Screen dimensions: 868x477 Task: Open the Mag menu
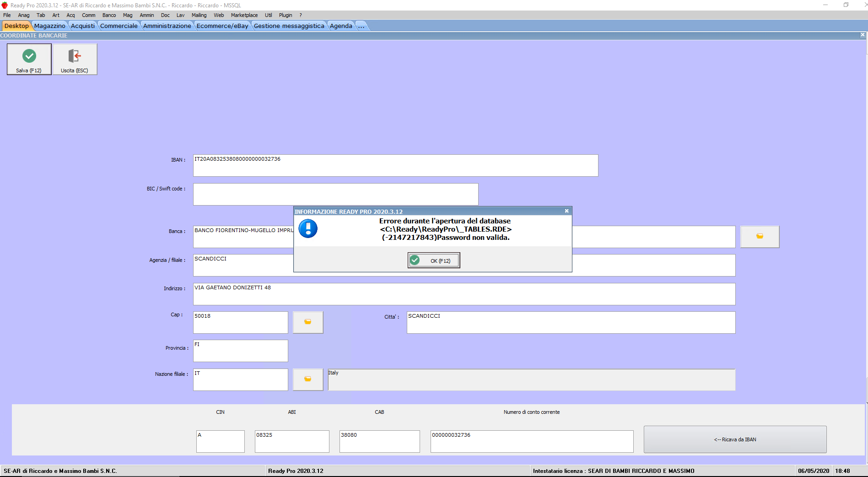128,15
